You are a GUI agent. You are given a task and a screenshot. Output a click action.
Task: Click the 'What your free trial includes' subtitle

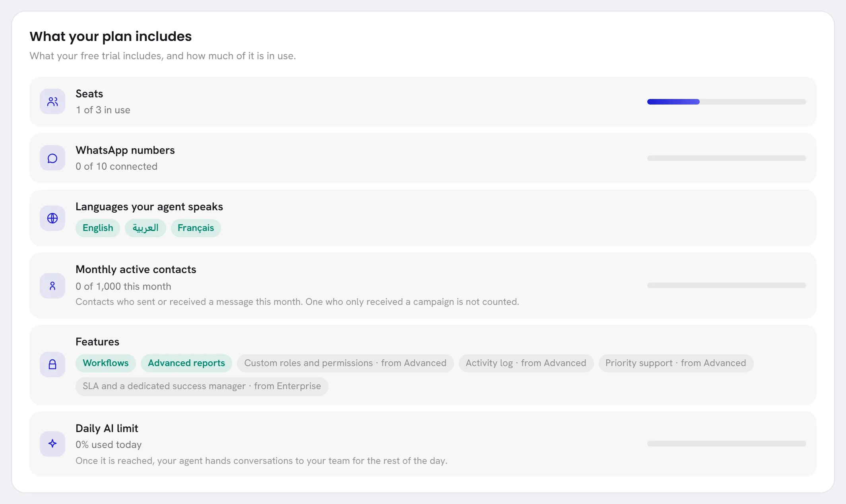163,56
